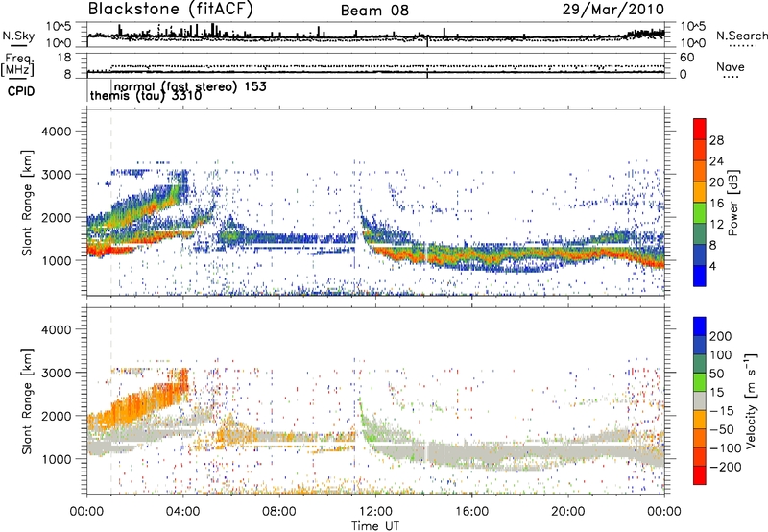Click the '18' frequency axis tick
Viewport: 768px width, 532px height.
64,58
